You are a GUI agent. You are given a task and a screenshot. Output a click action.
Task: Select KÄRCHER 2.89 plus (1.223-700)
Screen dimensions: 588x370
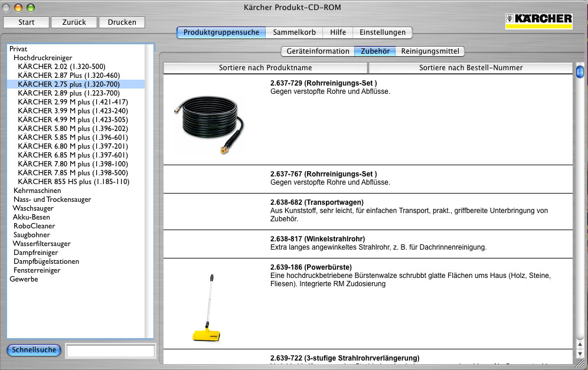pyautogui.click(x=69, y=93)
